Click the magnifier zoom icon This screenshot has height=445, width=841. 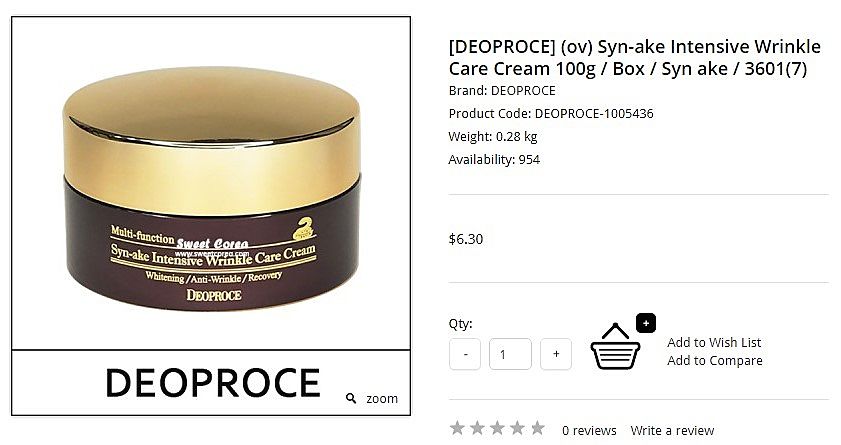[351, 398]
